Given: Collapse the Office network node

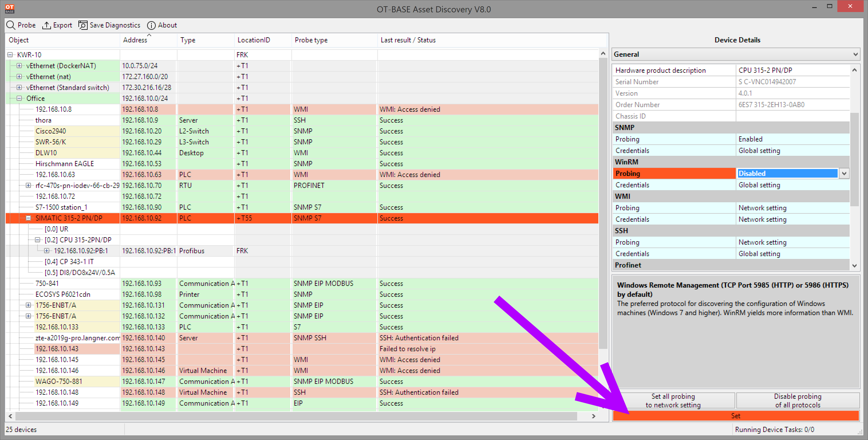Looking at the screenshot, I should 19,99.
